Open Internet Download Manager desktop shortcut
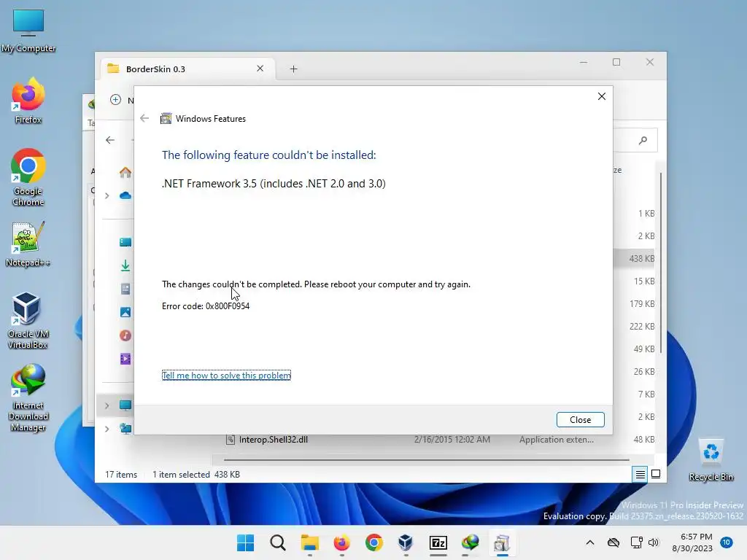Screen dimensions: 747x560 [x=28, y=397]
